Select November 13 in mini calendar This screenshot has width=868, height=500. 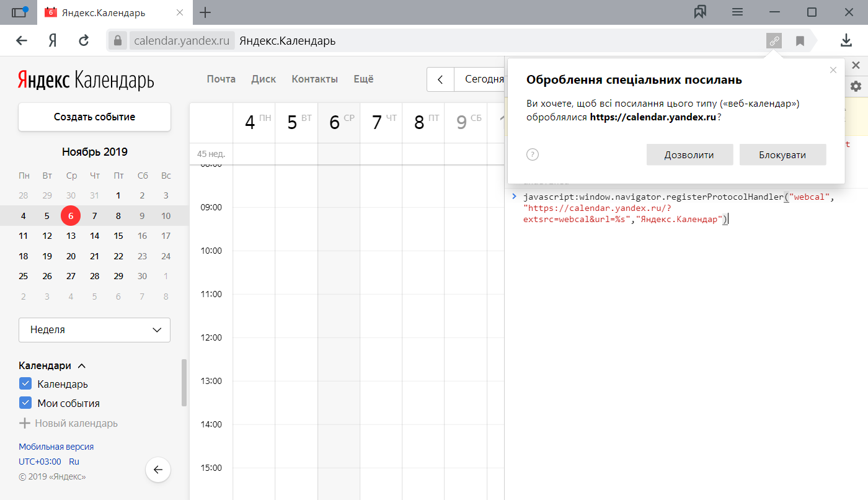coord(71,236)
